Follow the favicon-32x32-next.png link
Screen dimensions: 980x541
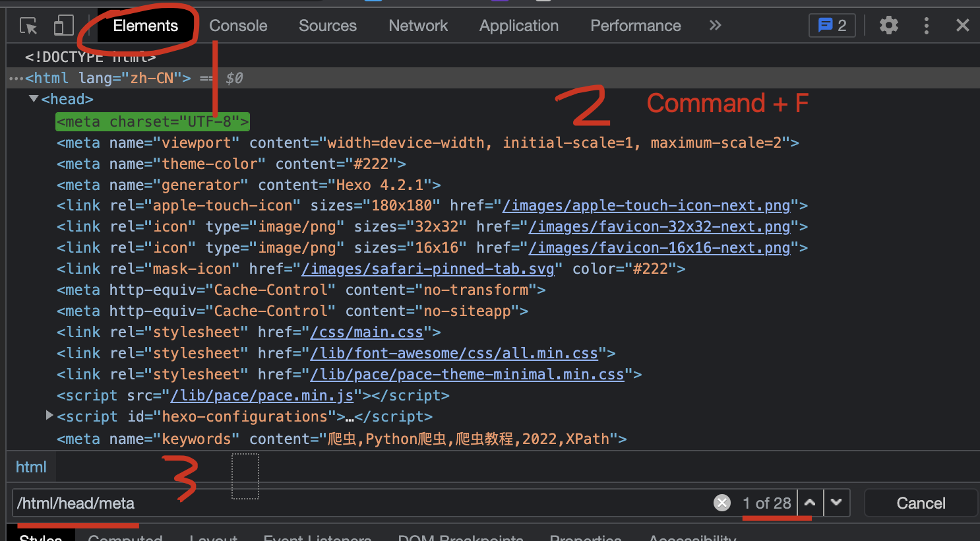[659, 227]
